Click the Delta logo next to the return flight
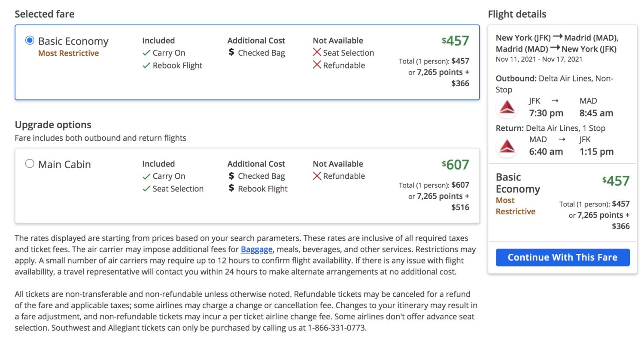The height and width of the screenshot is (346, 644). 507,146
